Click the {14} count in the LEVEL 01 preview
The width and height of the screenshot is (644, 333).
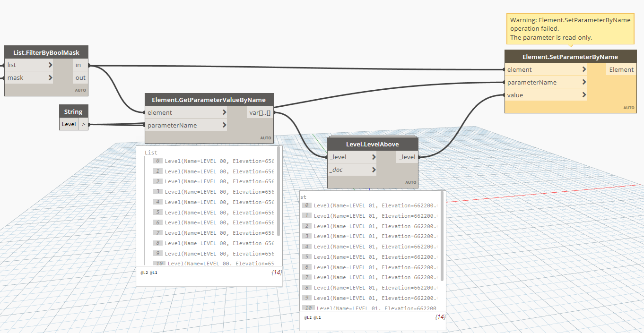click(x=440, y=317)
